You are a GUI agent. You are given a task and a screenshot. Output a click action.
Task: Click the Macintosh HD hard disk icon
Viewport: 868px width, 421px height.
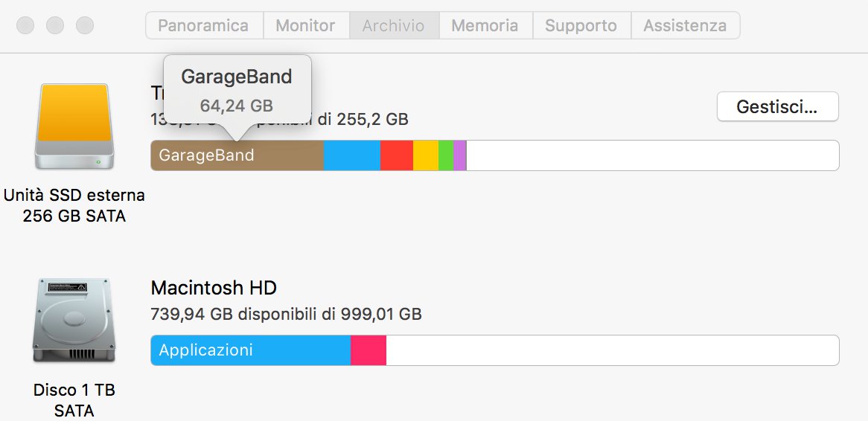(x=74, y=321)
